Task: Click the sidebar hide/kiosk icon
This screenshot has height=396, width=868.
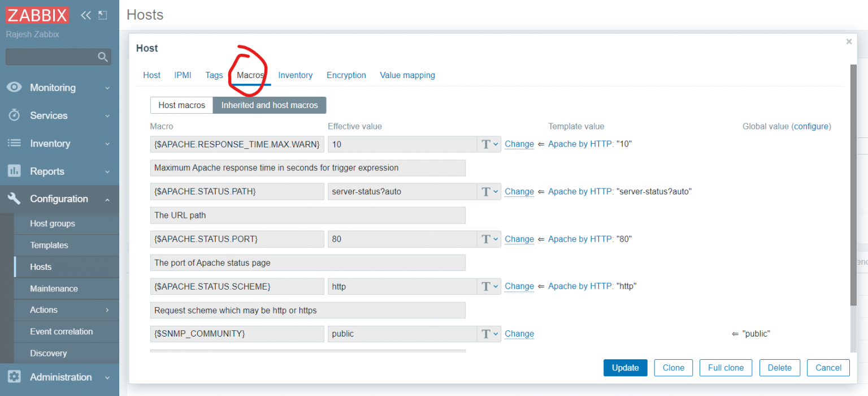Action: (102, 15)
